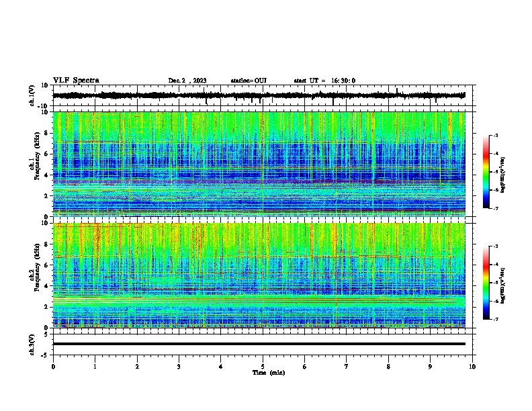Click time axis tick label "7"

[347, 367]
